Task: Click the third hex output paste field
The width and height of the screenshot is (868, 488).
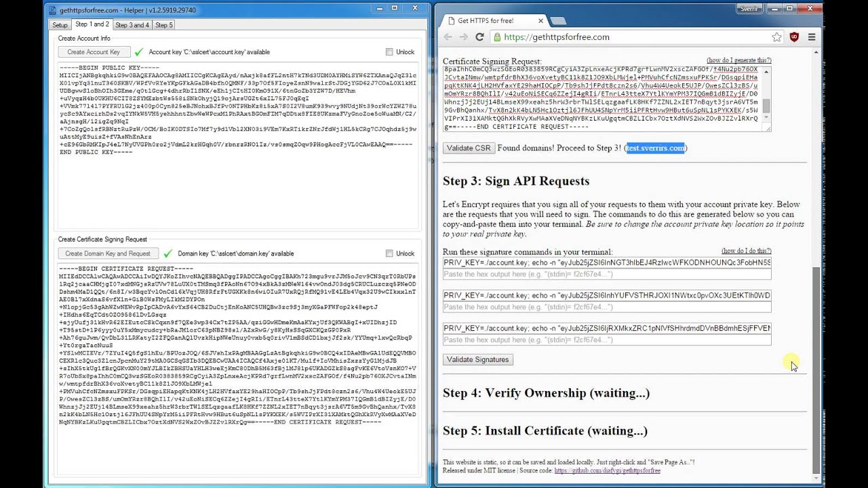Action: pos(607,340)
